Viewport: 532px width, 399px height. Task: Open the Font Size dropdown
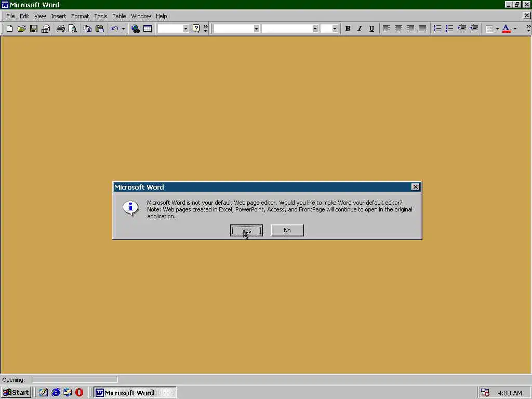click(x=335, y=29)
